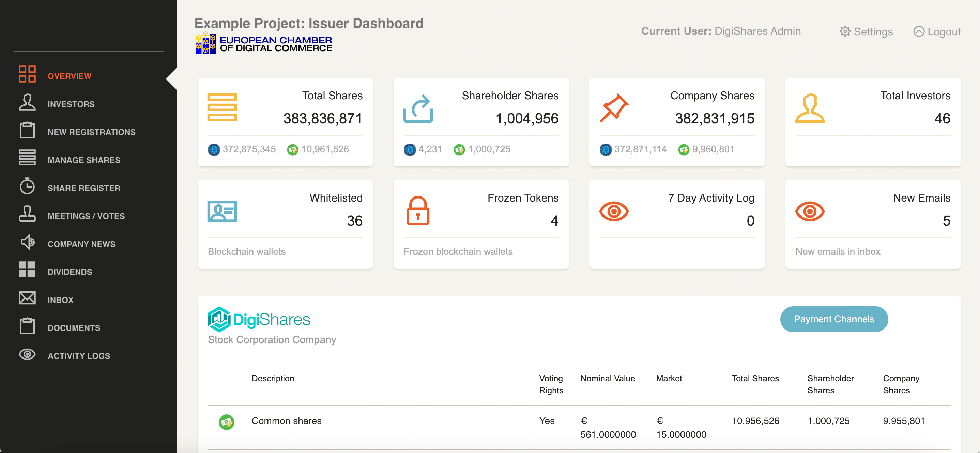Click the Manage Shares stacked-lines icon
The width and height of the screenshot is (980, 453).
[x=27, y=158]
